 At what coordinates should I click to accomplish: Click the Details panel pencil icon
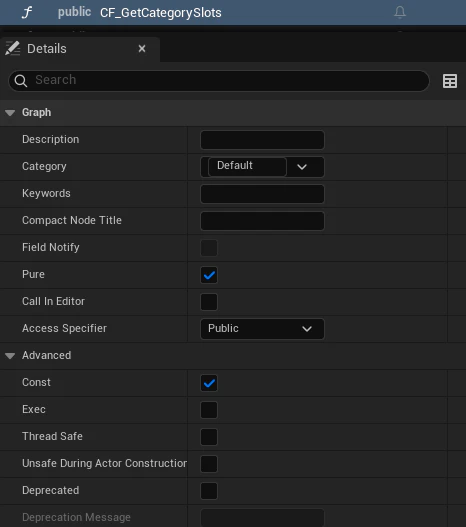coord(13,48)
